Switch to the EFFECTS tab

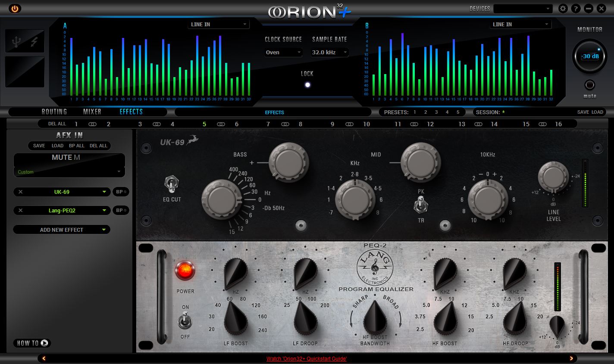tap(131, 112)
